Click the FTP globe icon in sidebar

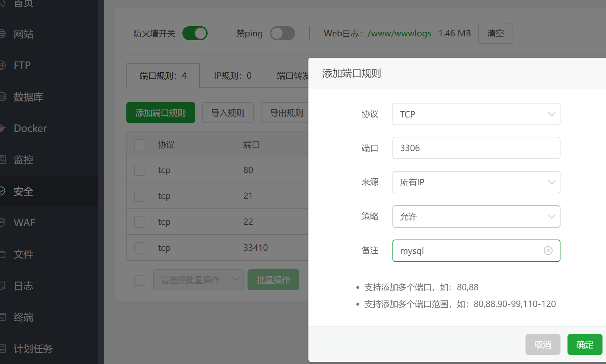[2, 65]
